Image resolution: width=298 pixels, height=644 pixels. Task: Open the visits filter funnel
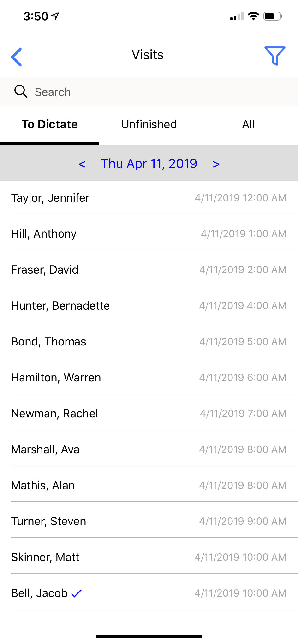(275, 56)
